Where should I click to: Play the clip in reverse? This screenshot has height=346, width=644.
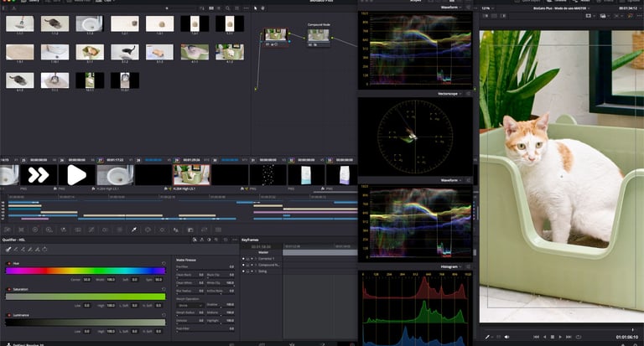(x=544, y=337)
